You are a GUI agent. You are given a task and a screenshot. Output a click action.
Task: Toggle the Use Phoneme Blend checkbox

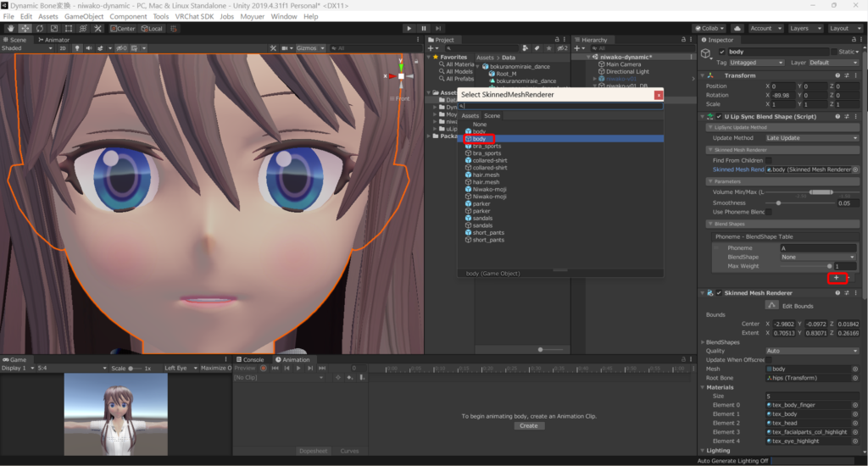[x=768, y=212]
